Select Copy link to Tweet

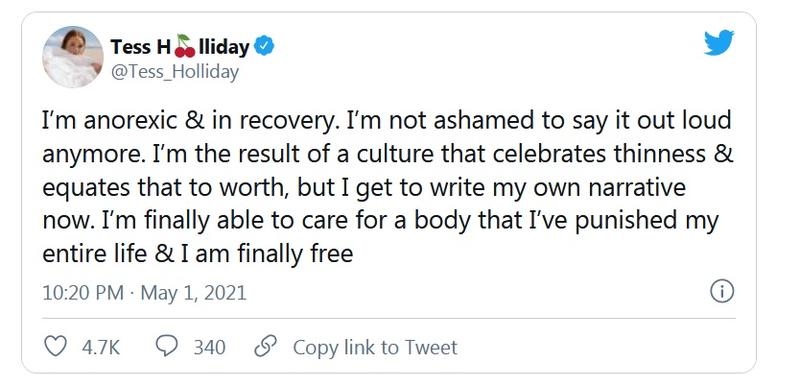click(375, 347)
